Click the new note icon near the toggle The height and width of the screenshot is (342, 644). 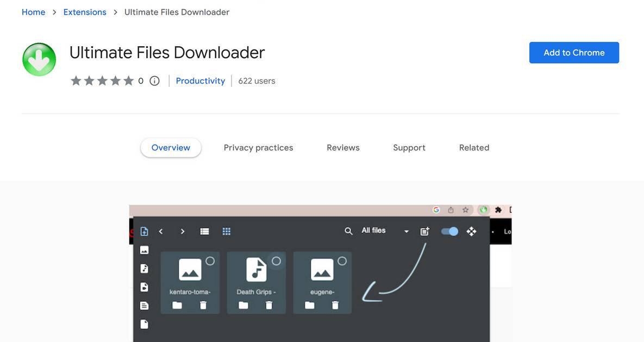424,231
